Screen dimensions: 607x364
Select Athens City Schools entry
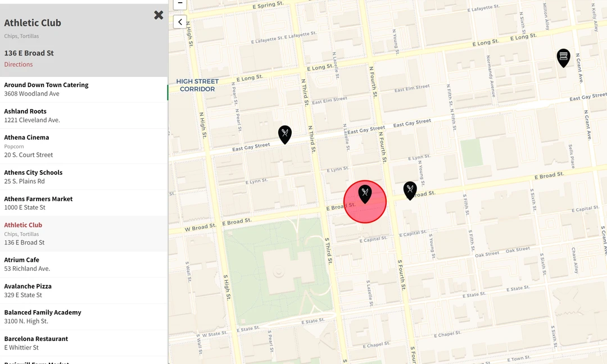pyautogui.click(x=84, y=177)
